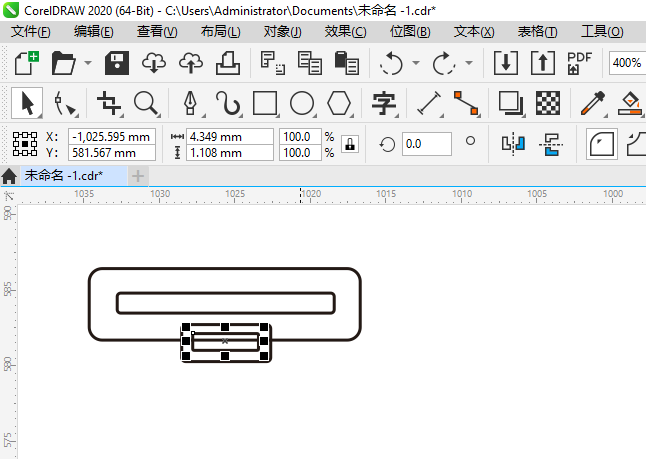The height and width of the screenshot is (459, 646).
Task: Click the Import icon
Action: (506, 63)
